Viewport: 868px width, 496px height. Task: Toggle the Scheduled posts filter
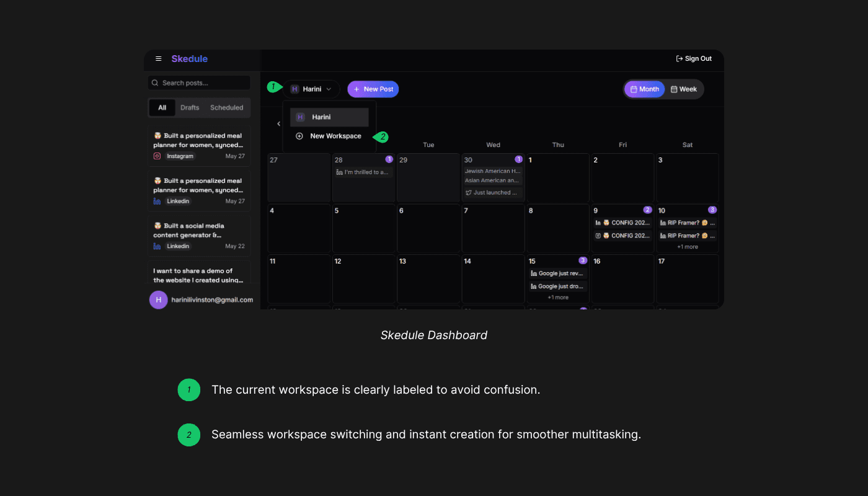[226, 107]
